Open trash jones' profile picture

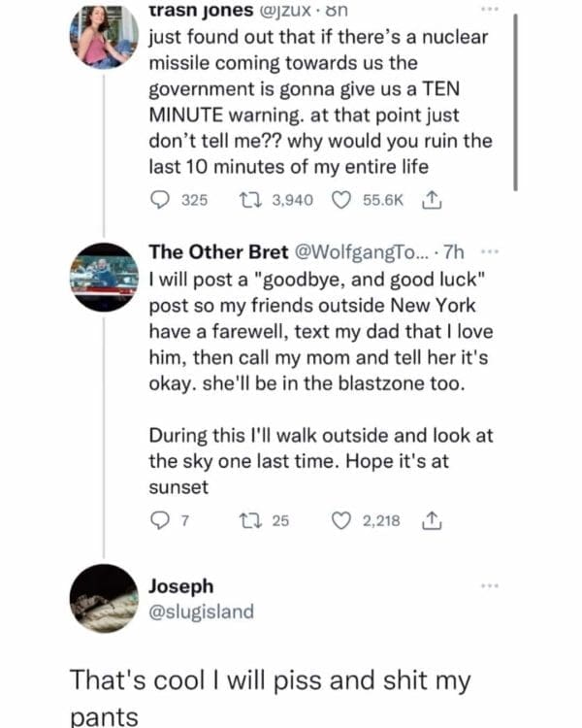(104, 36)
